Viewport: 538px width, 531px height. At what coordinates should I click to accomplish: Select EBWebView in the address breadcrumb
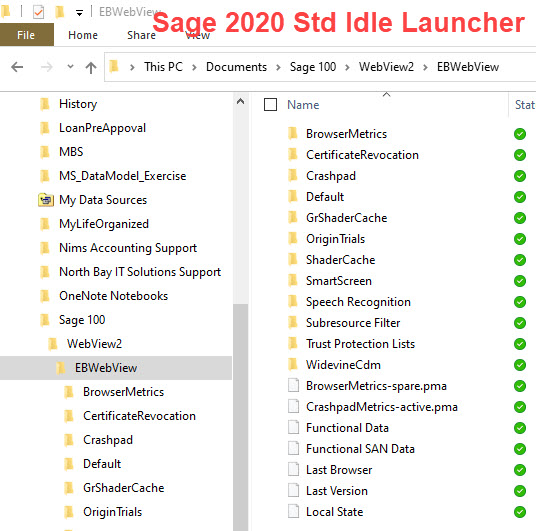tap(468, 67)
